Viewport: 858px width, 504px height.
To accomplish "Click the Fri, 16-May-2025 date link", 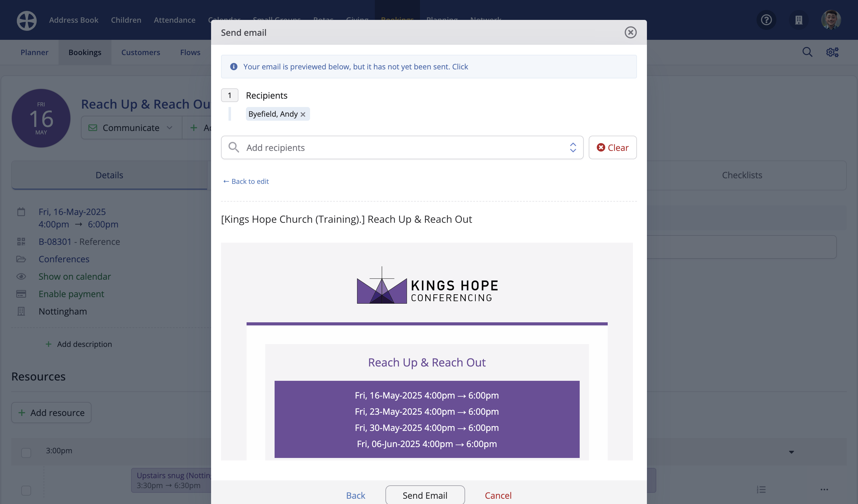I will (x=72, y=212).
